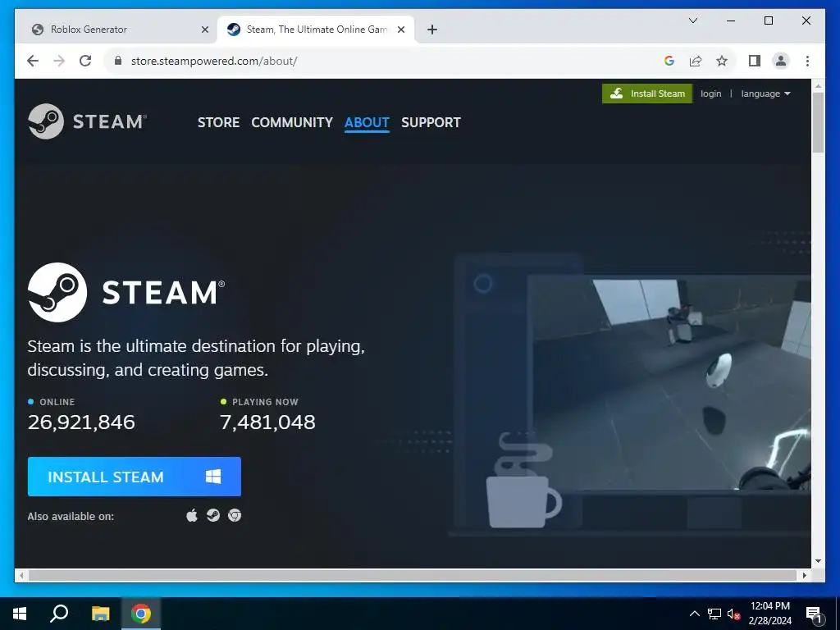Click the macOS Apple availability icon
Viewport: 840px width, 630px height.
[x=192, y=515]
